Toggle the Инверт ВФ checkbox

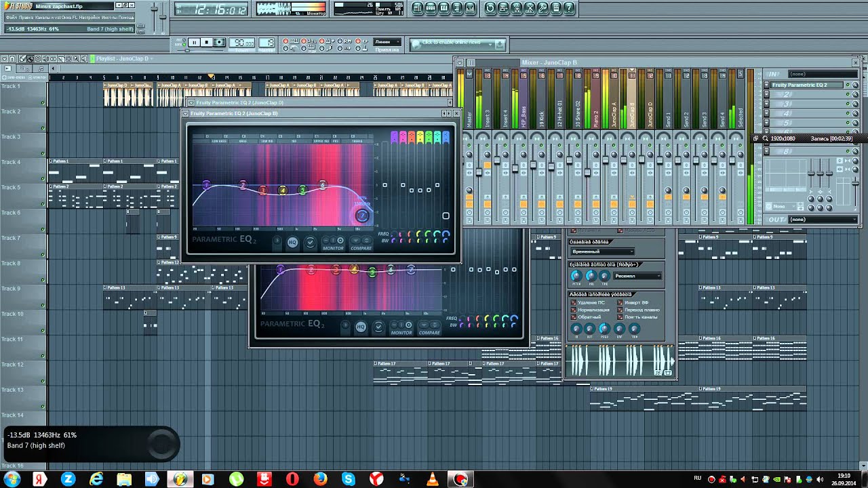[620, 302]
